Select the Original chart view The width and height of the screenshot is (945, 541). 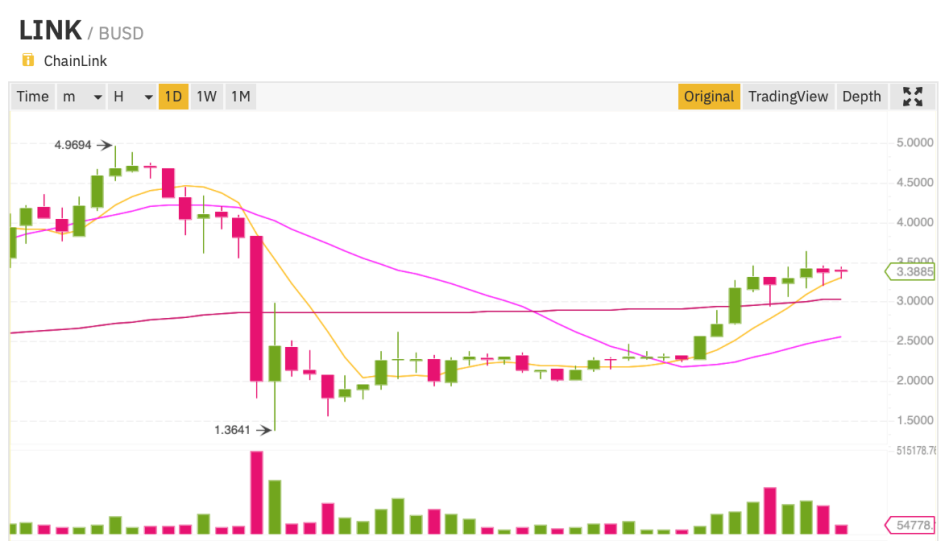point(709,96)
